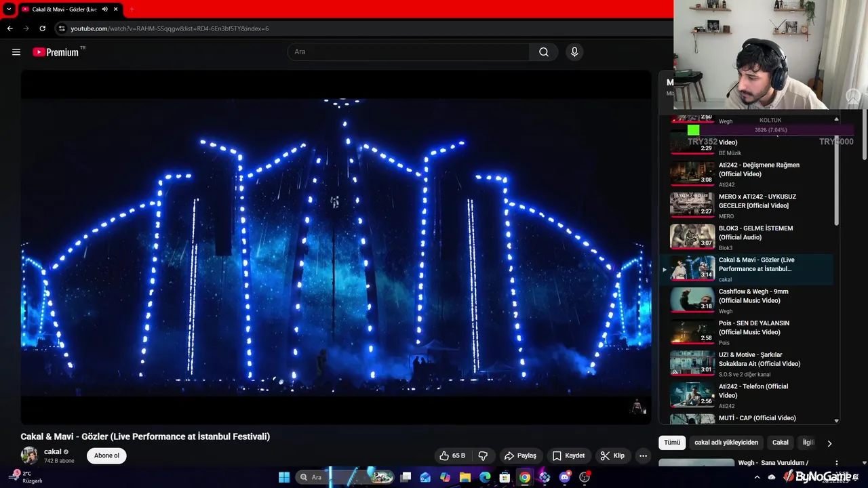Open Task View from the taskbar
Viewport: 868px width, 488px height.
tap(406, 477)
